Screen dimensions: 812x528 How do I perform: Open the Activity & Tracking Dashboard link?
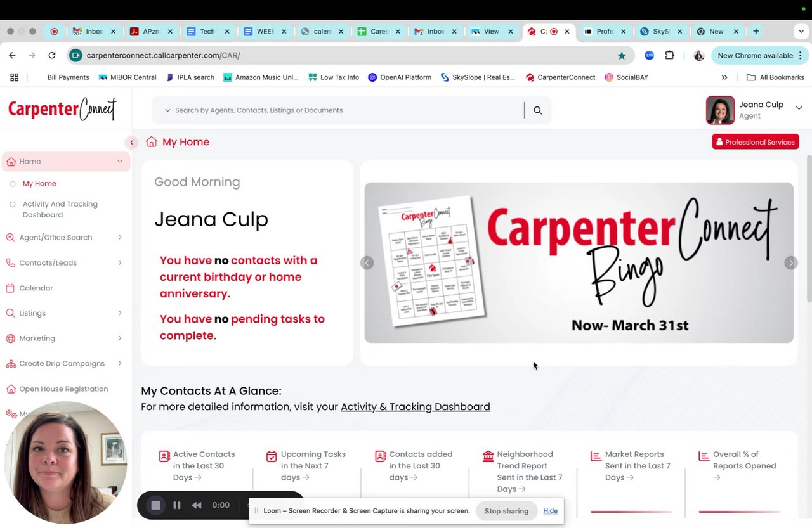coord(416,407)
